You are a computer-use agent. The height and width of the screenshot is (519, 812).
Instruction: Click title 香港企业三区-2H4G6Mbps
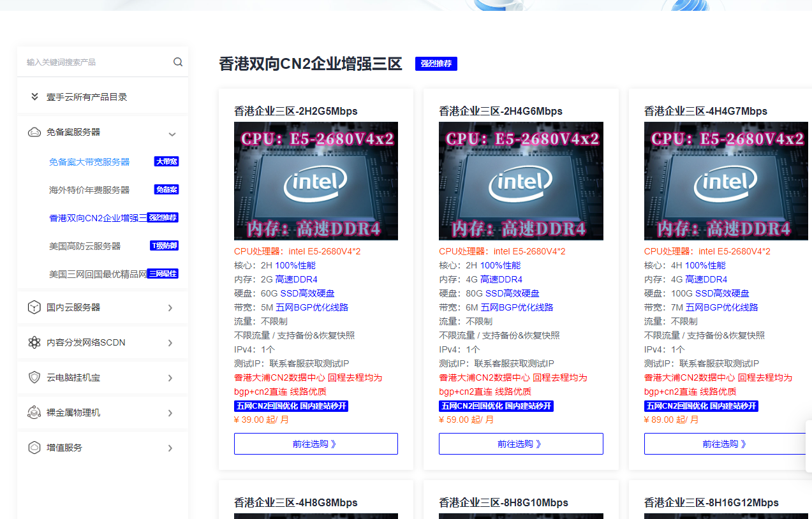(x=501, y=111)
